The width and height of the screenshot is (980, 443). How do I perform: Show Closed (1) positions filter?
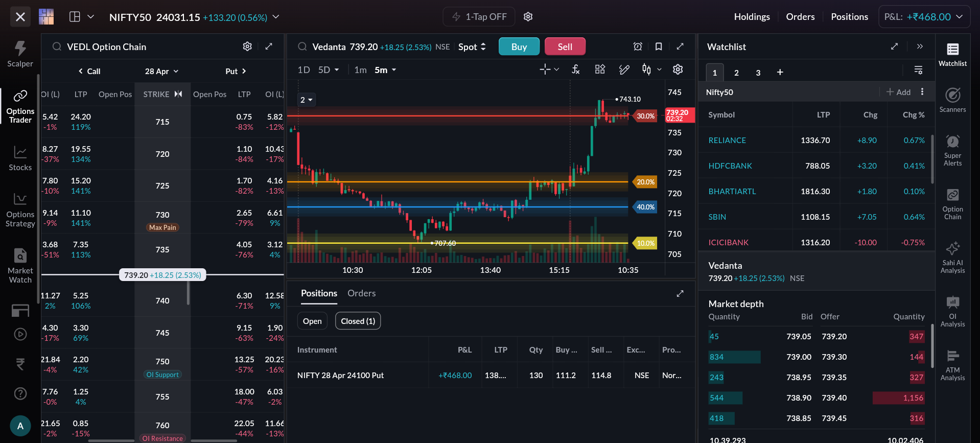coord(358,321)
